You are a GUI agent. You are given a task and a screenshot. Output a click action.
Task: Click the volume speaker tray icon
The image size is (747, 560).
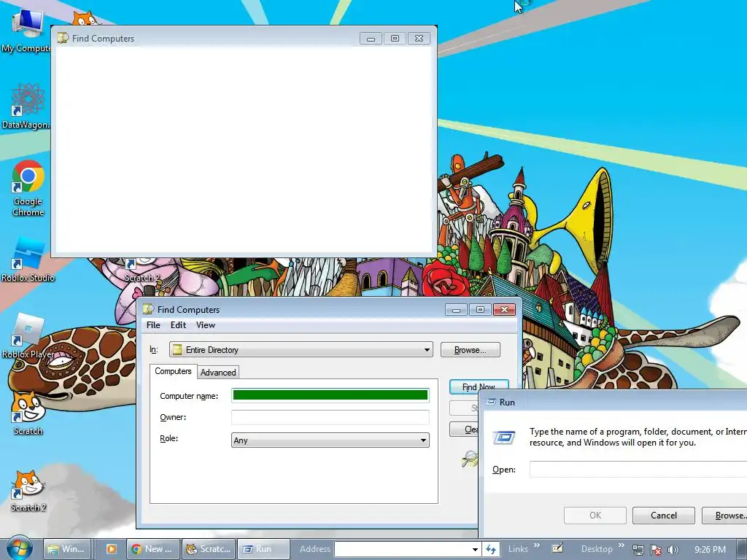click(673, 550)
